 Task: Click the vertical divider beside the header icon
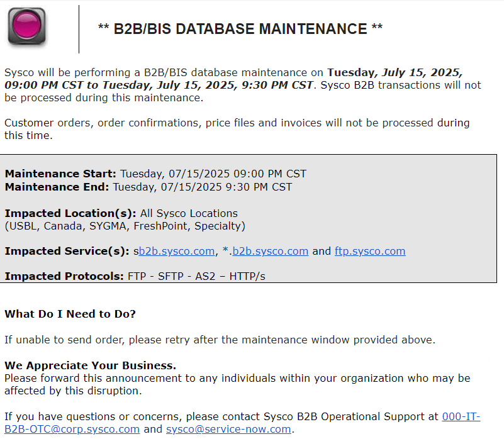(79, 29)
